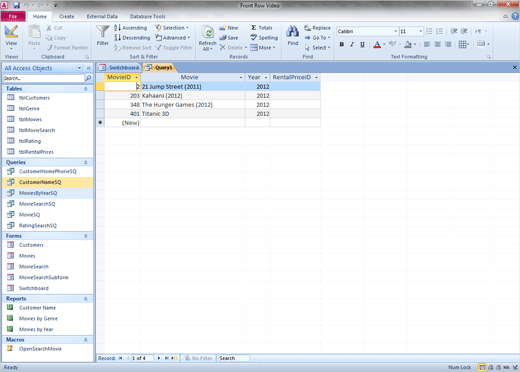Toggle Underline formatting
This screenshot has height=372, width=520.
[362, 44]
